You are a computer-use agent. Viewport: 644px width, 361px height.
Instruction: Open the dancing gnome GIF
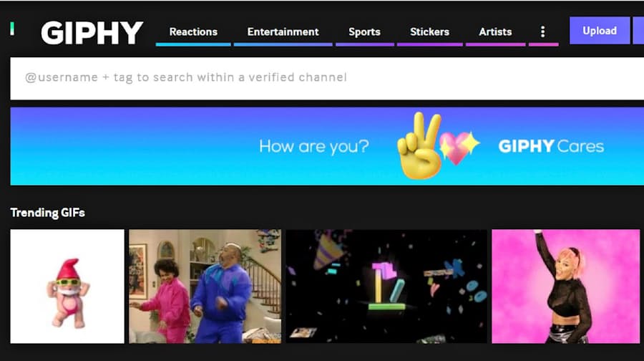pos(67,287)
